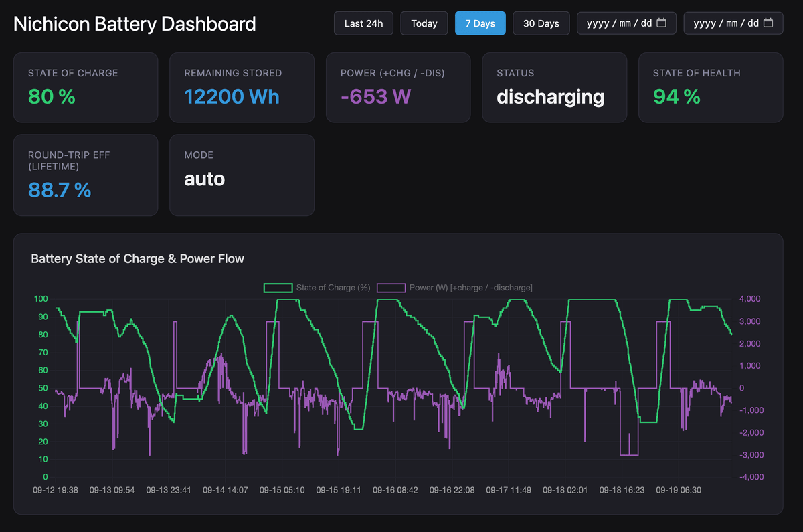Click the chart title Battery State of Charge & Power Flow
The width and height of the screenshot is (803, 532).
(138, 258)
